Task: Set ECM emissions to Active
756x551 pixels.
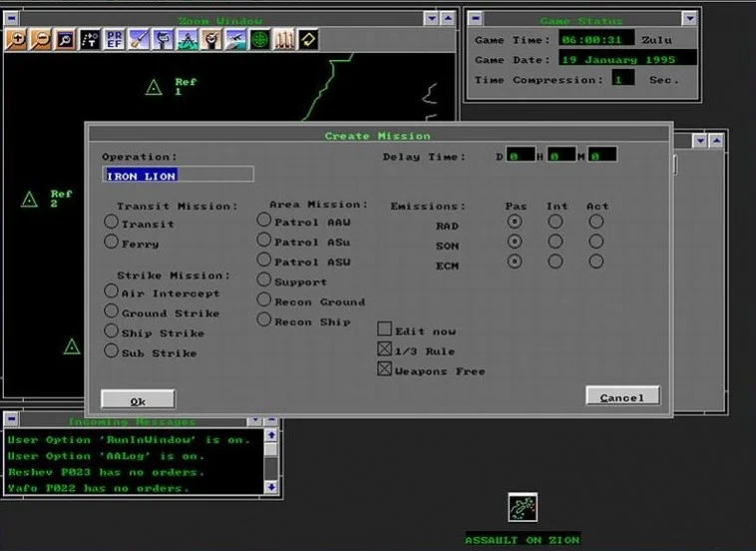Action: point(596,262)
